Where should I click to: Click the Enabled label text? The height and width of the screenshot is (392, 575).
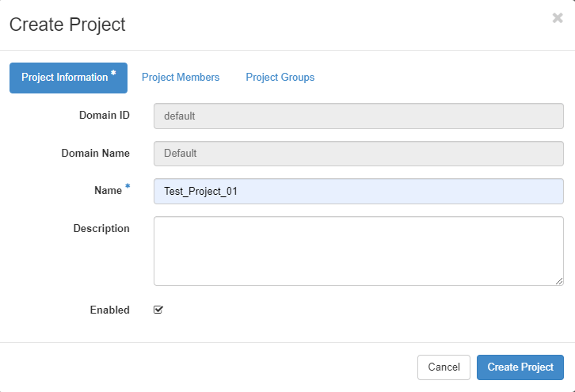109,310
